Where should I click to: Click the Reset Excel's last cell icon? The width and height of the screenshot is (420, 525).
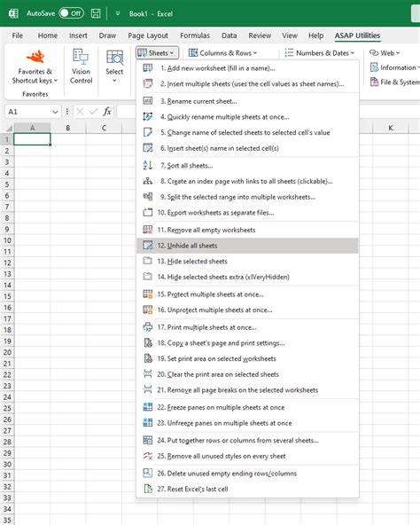(x=148, y=489)
